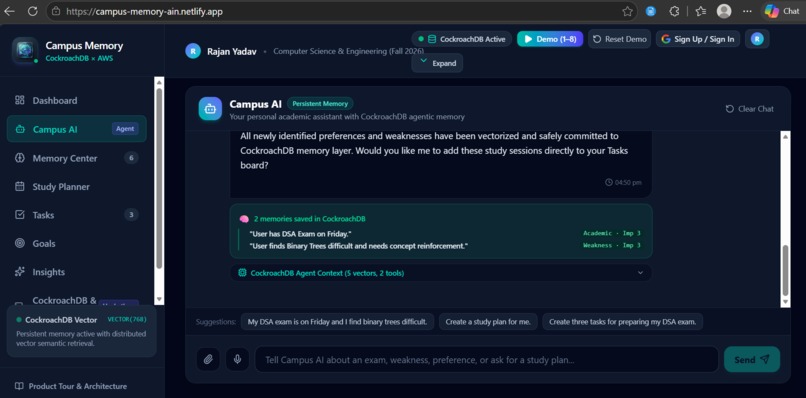Click the Agent badge on Campus AI
This screenshot has height=398, width=806.
125,129
